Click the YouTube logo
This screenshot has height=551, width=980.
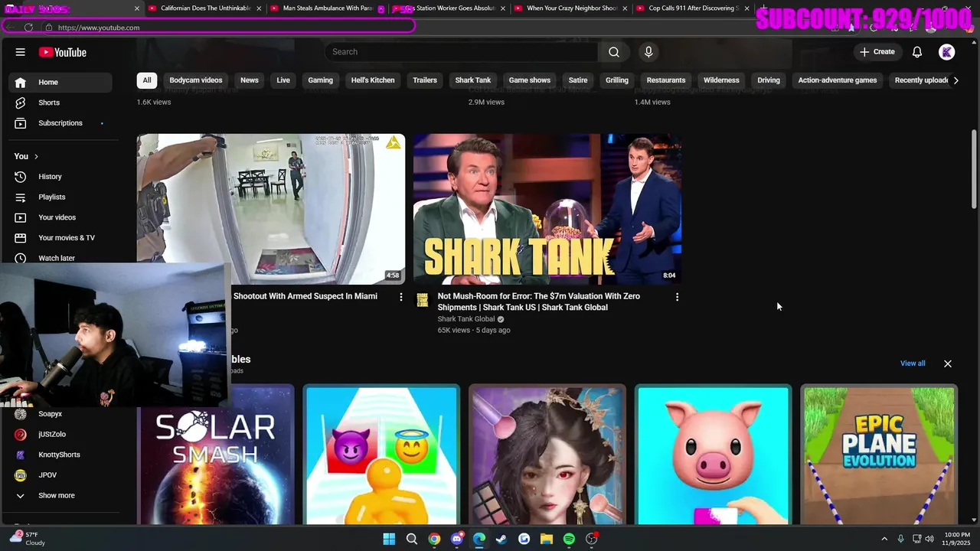[x=63, y=52]
